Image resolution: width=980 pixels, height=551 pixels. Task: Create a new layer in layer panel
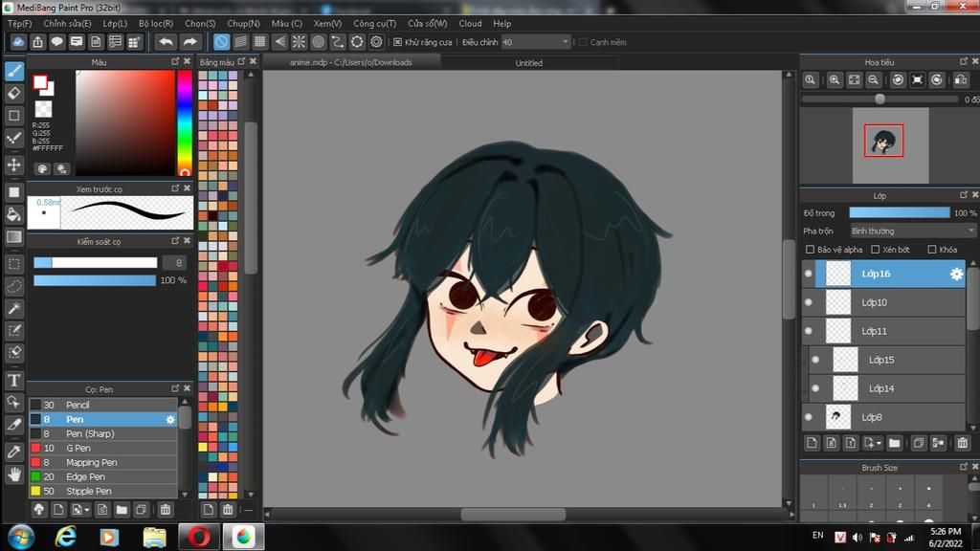[812, 443]
